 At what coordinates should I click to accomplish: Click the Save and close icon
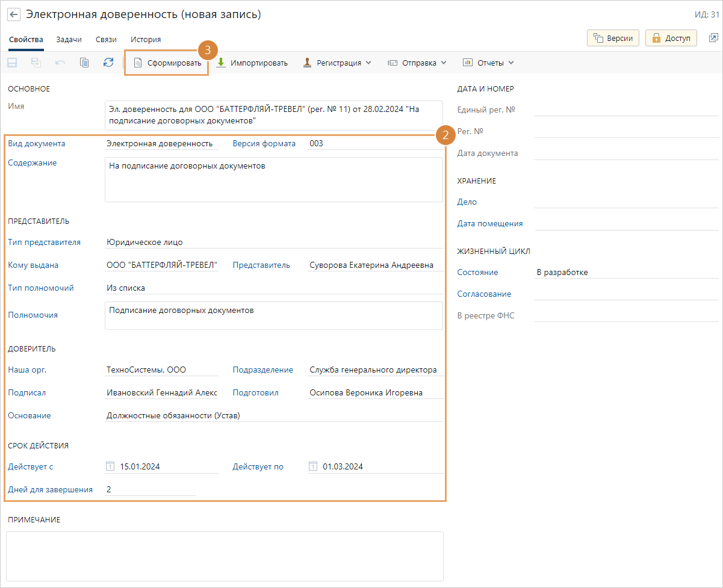(x=36, y=63)
